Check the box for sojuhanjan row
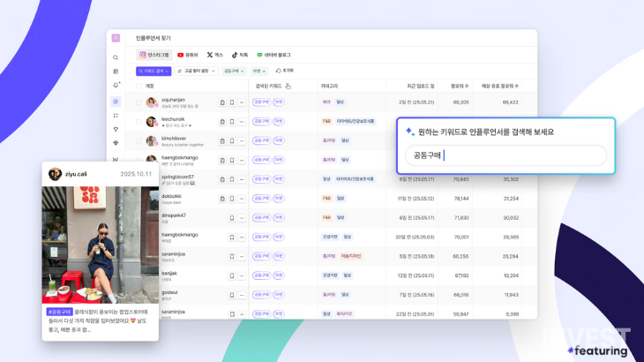644x362 pixels. pyautogui.click(x=138, y=102)
